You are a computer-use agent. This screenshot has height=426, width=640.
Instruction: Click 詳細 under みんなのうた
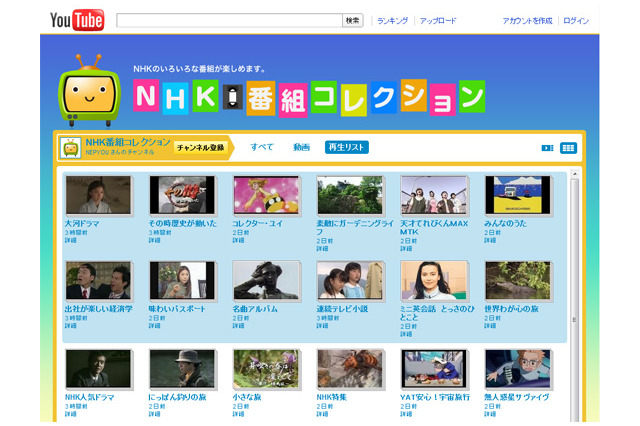click(490, 240)
